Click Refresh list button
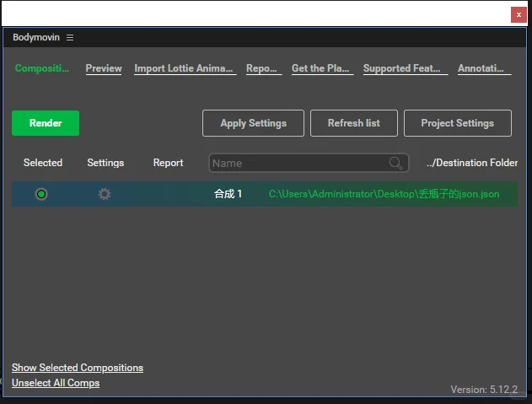This screenshot has height=404, width=532. (354, 123)
